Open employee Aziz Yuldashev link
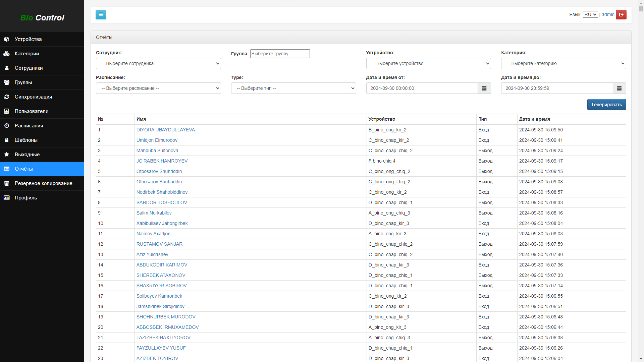The width and height of the screenshot is (644, 362). coord(152,254)
